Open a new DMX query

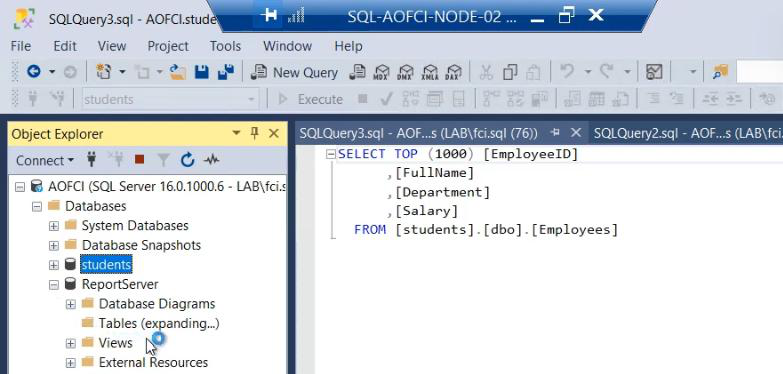click(406, 72)
